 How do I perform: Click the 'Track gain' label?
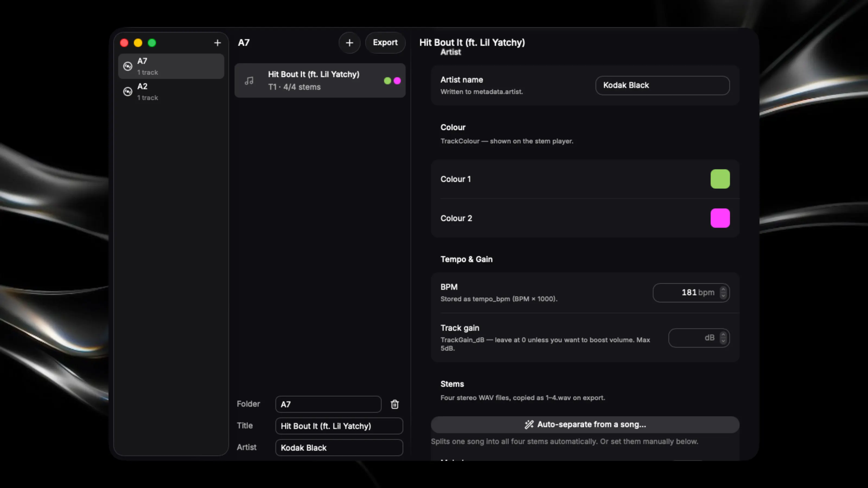(459, 328)
